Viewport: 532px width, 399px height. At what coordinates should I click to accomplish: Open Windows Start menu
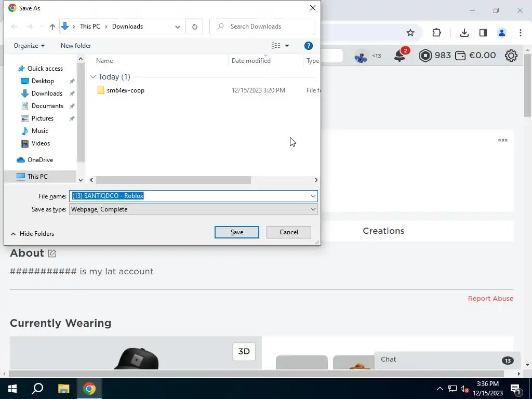pyautogui.click(x=12, y=389)
